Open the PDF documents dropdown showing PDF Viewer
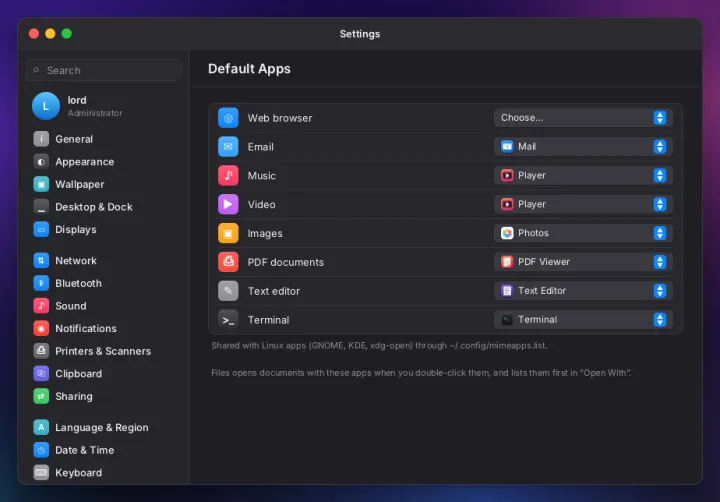Viewport: 720px width, 502px height. 583,262
